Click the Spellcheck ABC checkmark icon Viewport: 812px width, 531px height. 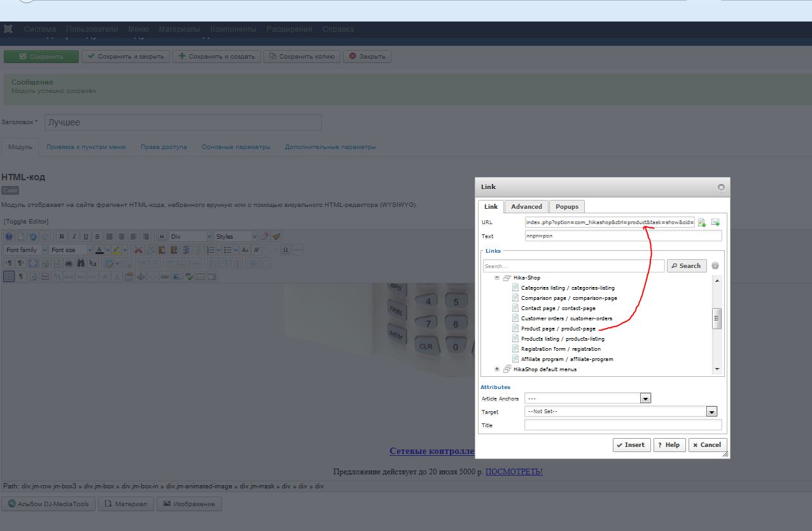tap(189, 276)
